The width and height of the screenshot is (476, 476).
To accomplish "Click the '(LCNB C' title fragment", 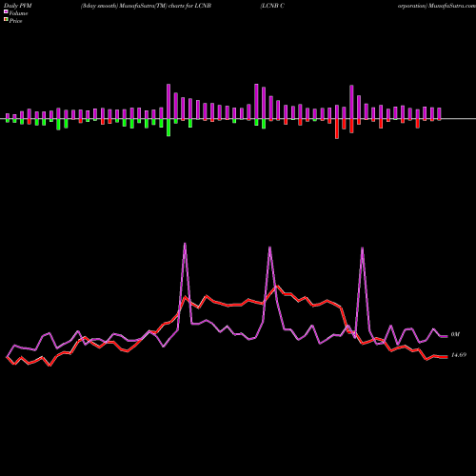I will [272, 6].
